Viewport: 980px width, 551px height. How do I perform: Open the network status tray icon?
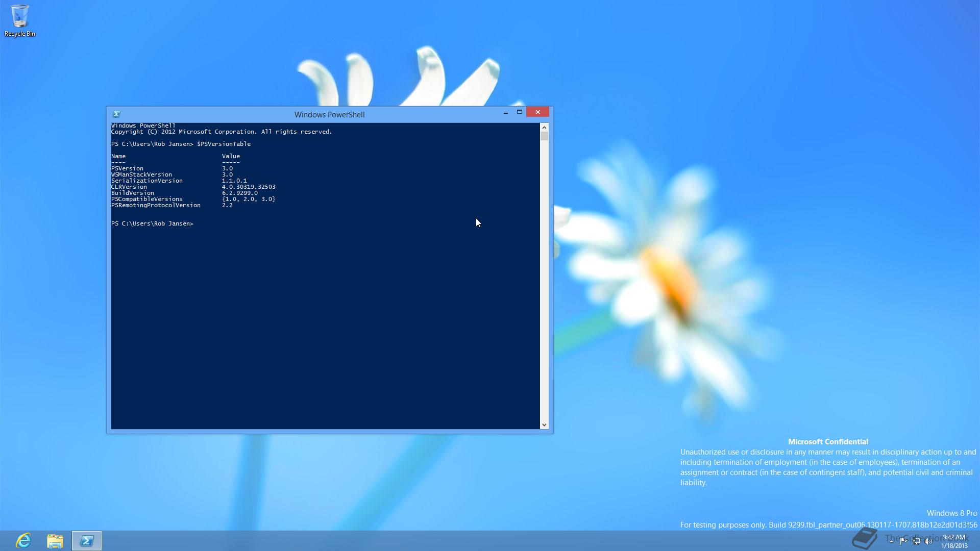[916, 541]
